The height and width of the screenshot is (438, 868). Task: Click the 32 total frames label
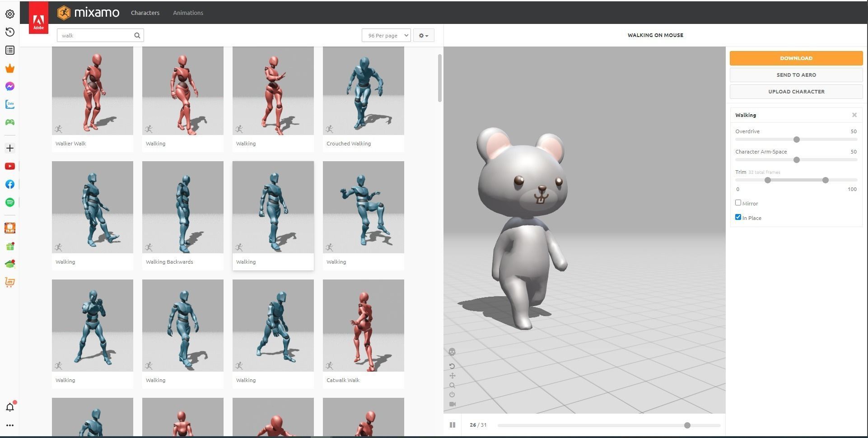(x=764, y=172)
